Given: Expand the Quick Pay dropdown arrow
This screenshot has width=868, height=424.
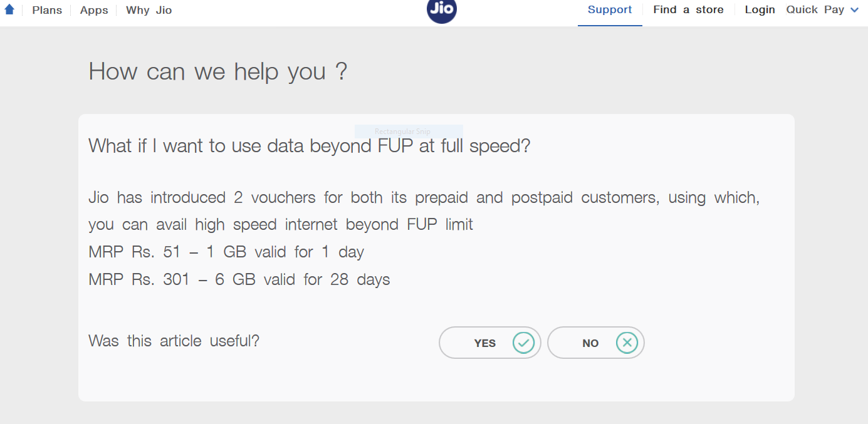Looking at the screenshot, I should pos(854,10).
